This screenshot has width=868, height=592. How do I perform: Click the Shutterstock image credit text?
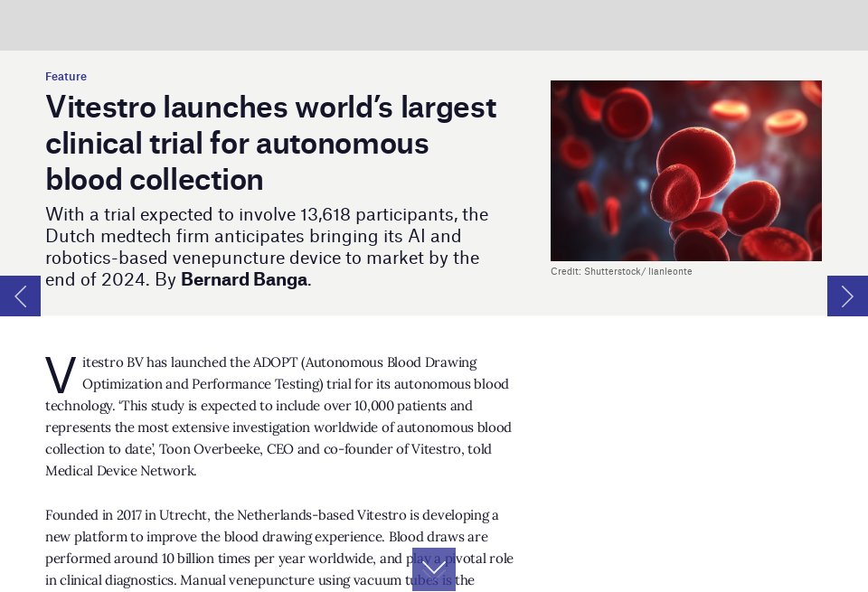621,271
